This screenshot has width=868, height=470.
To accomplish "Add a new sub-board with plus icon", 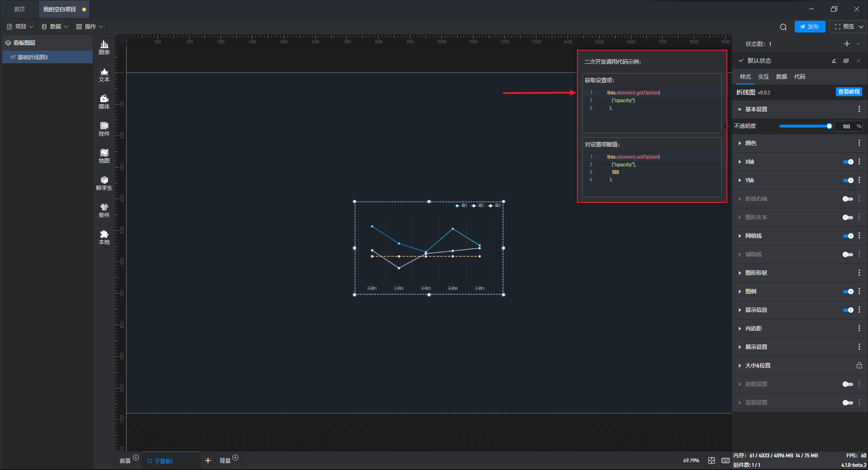I will [208, 461].
